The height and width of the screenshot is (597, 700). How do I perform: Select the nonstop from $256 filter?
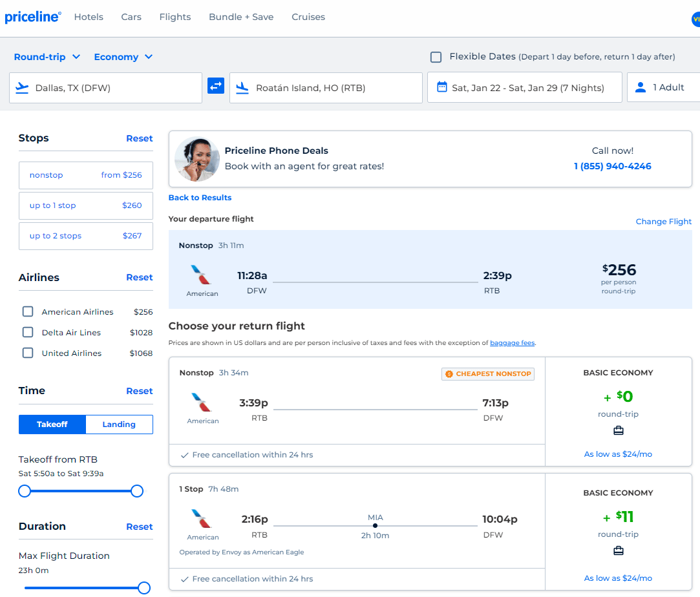(86, 175)
